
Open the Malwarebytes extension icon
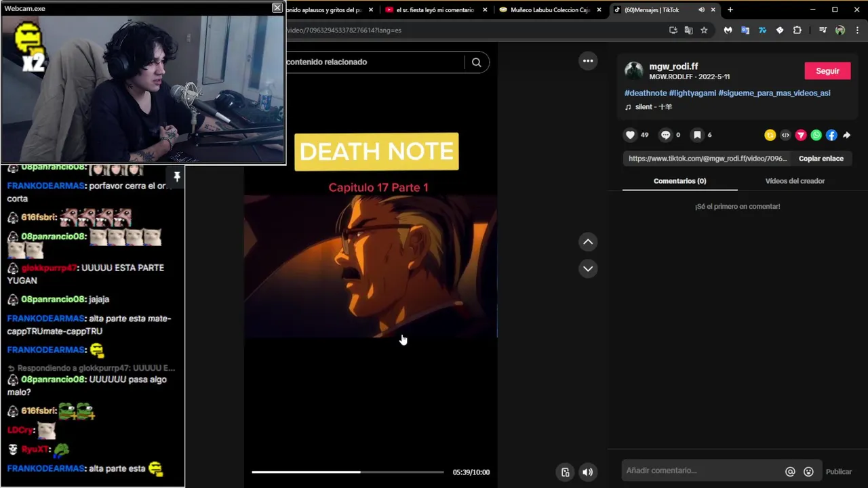coord(728,30)
